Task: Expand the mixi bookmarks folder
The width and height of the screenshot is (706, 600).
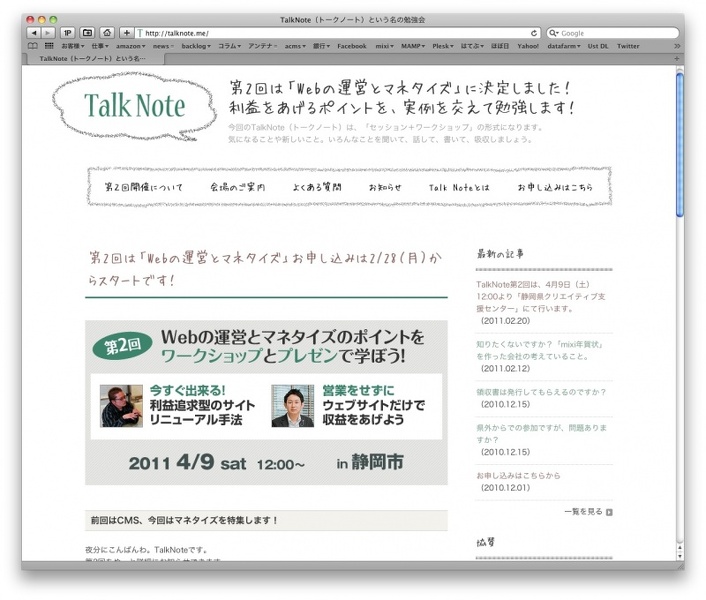Action: pyautogui.click(x=385, y=46)
